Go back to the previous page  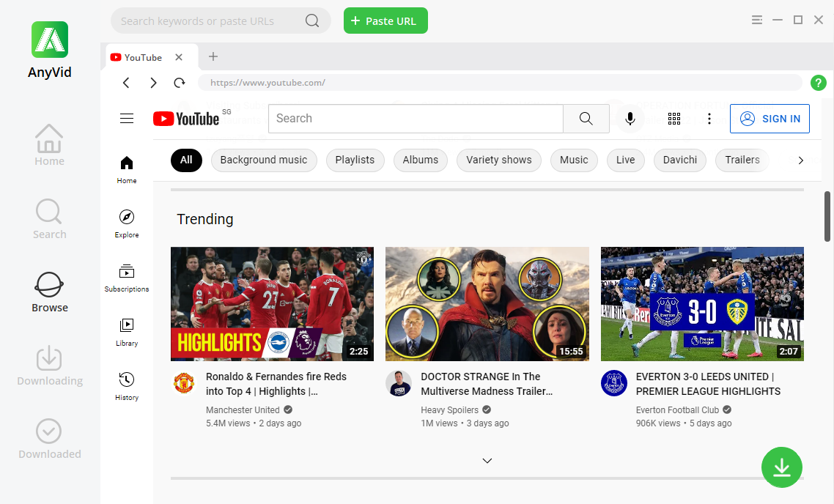coord(126,82)
